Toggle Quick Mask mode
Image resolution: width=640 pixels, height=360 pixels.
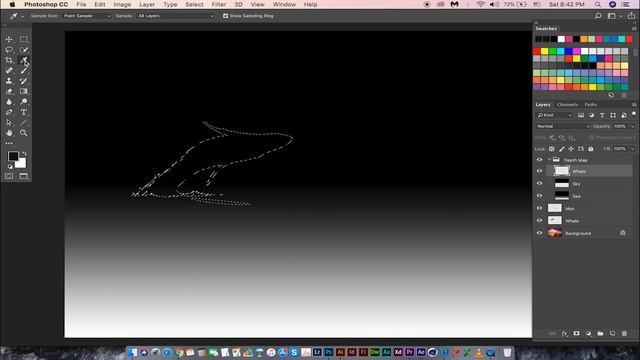[x=9, y=176]
